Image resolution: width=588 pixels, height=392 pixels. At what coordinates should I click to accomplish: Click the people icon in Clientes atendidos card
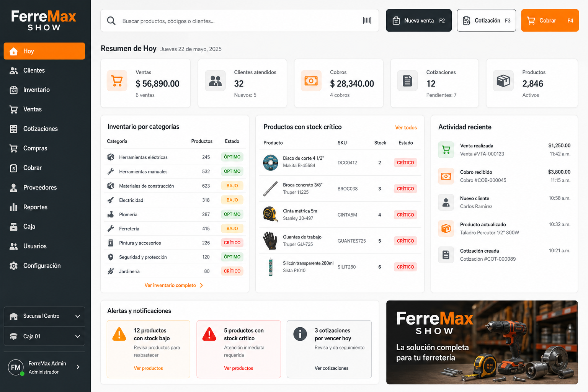[x=215, y=81]
